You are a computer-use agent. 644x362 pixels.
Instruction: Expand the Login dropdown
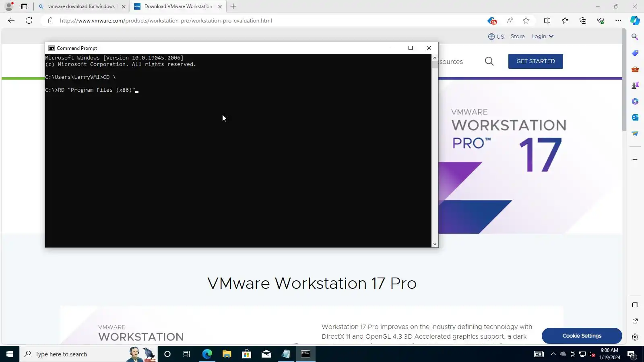pos(542,36)
